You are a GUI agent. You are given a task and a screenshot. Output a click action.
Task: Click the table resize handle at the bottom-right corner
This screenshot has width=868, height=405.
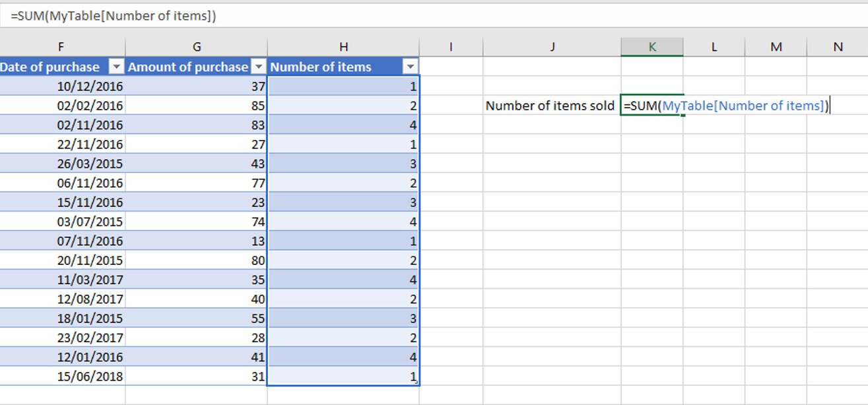point(417,384)
